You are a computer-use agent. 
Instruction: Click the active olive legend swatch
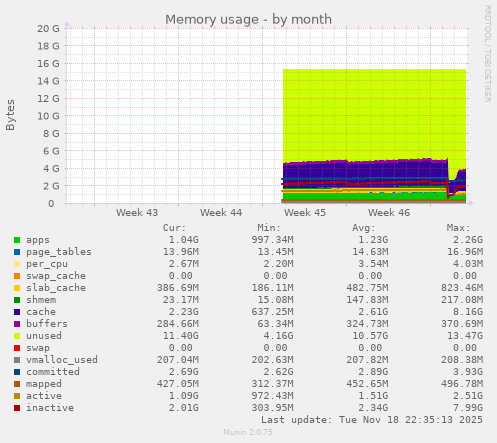[x=17, y=396]
